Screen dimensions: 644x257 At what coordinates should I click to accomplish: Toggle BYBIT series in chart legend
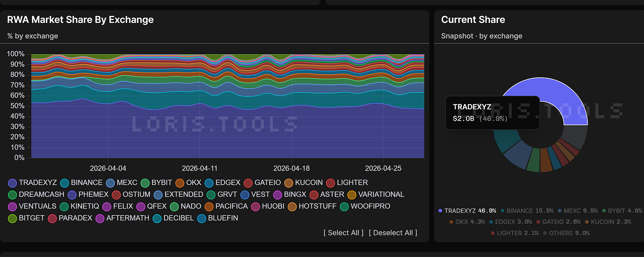(x=156, y=183)
